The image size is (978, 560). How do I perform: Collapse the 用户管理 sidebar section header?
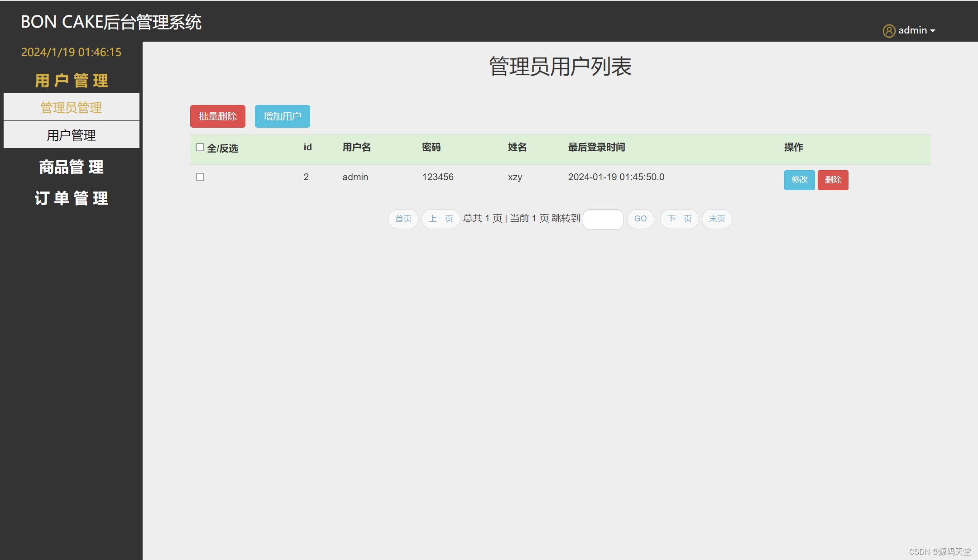click(x=72, y=81)
